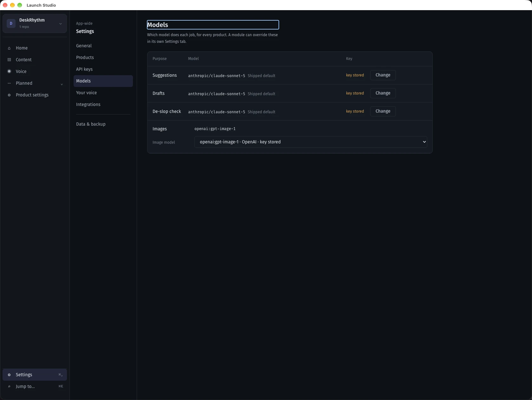This screenshot has width=532, height=400.
Task: Expand the DeskRhythm workspace switcher chevron
Action: (x=61, y=23)
